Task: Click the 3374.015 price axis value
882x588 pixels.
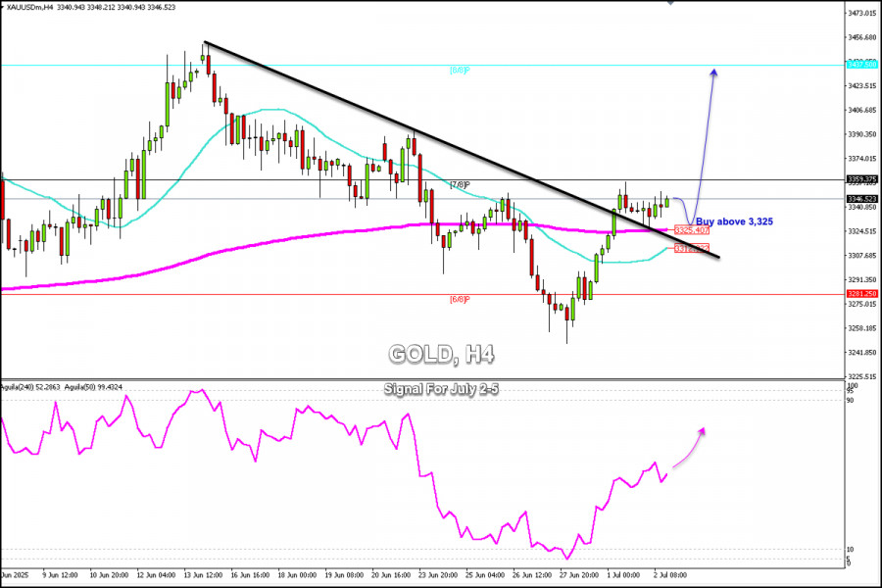Action: (x=862, y=158)
